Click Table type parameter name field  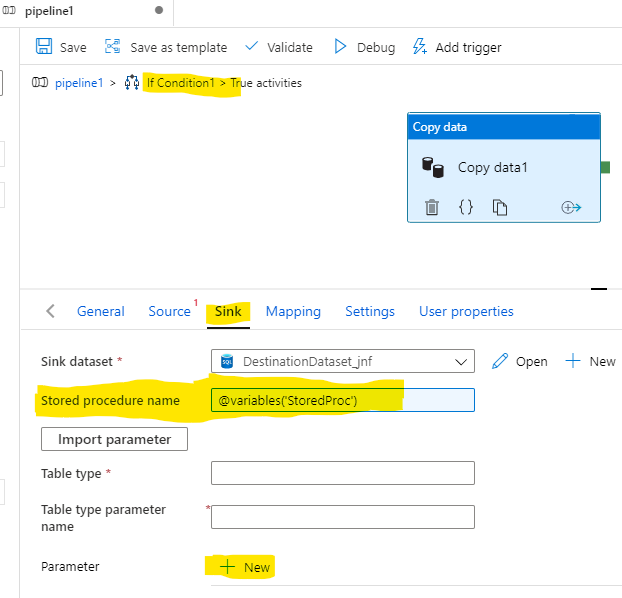[x=343, y=517]
